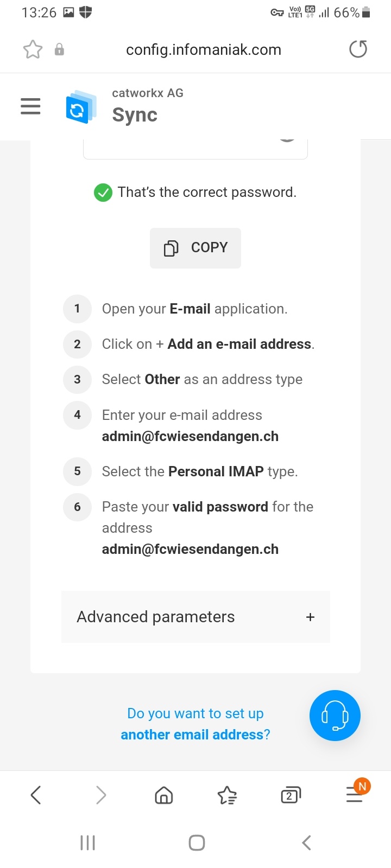Image resolution: width=391 pixels, height=868 pixels.
Task: Reload the page with the refresh icon
Action: click(x=358, y=49)
